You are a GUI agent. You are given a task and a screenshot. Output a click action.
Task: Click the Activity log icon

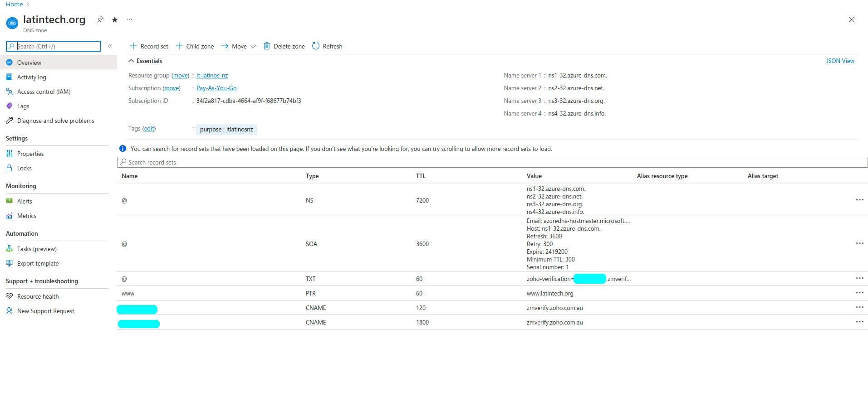click(x=9, y=77)
